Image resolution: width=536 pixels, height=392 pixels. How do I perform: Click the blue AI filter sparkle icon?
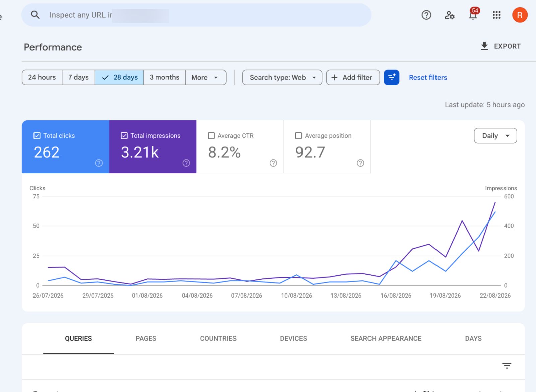point(391,77)
